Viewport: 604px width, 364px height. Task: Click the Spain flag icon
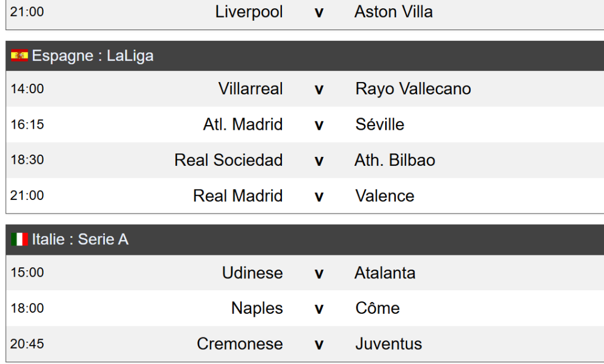[19, 55]
